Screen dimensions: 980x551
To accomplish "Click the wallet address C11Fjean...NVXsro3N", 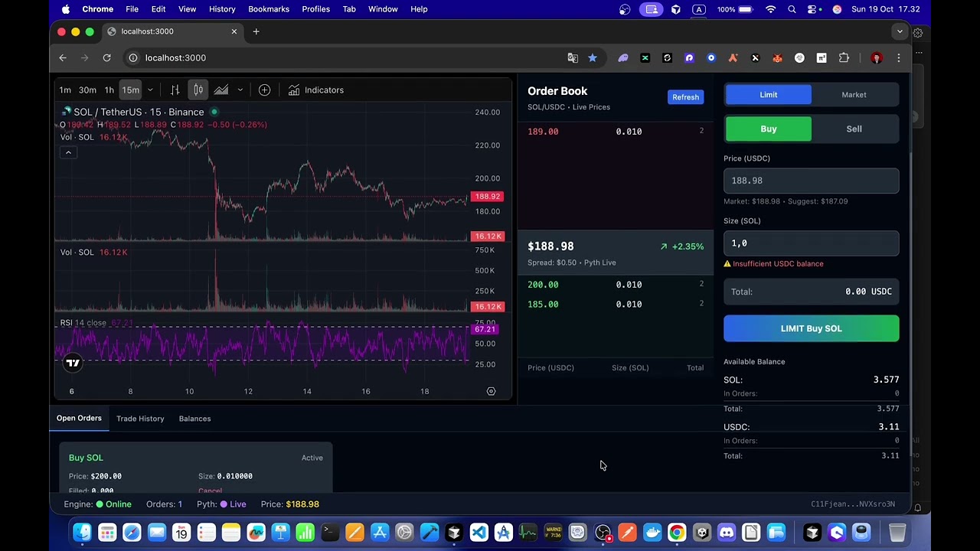I will pos(853,504).
